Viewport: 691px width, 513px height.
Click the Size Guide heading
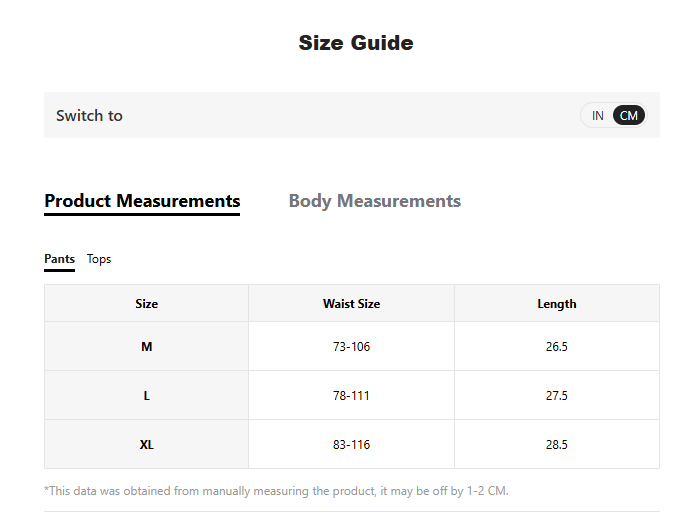[356, 43]
